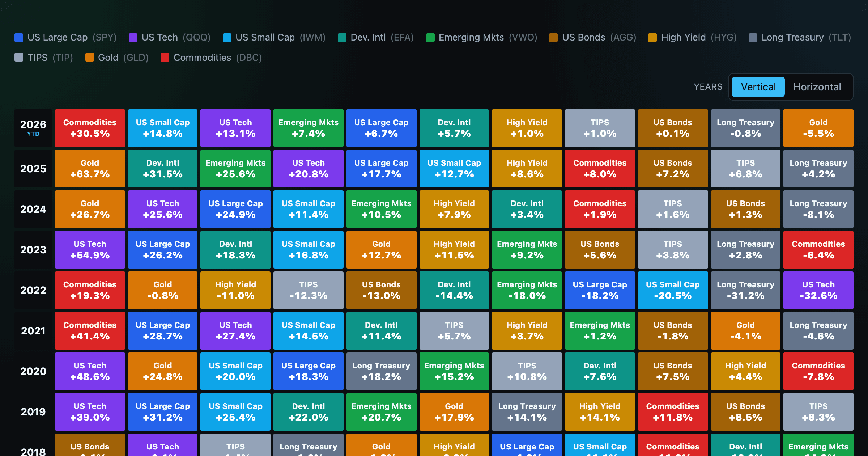Click the US Small Cap legend swatch
The image size is (868, 456).
pyautogui.click(x=227, y=38)
